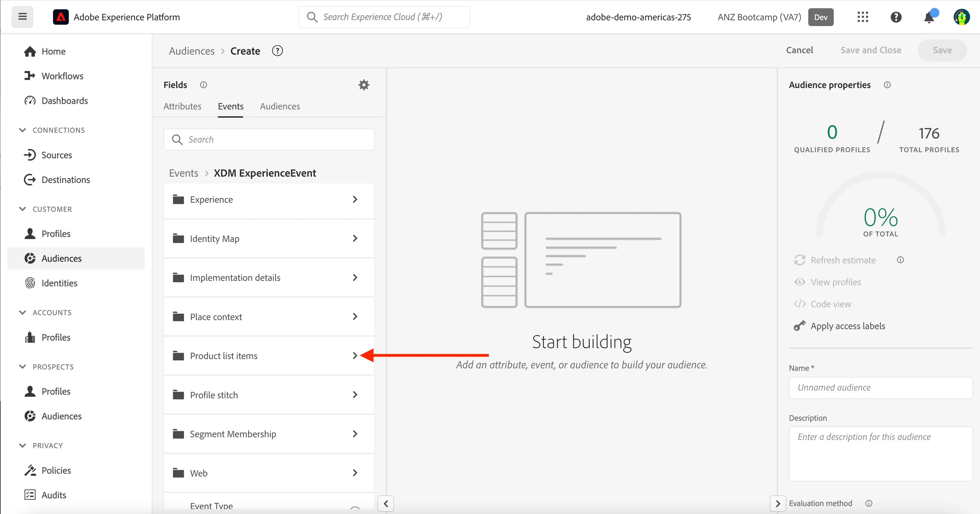Viewport: 980px width, 514px height.
Task: Click the Audiences breadcrumb link
Action: coord(192,51)
